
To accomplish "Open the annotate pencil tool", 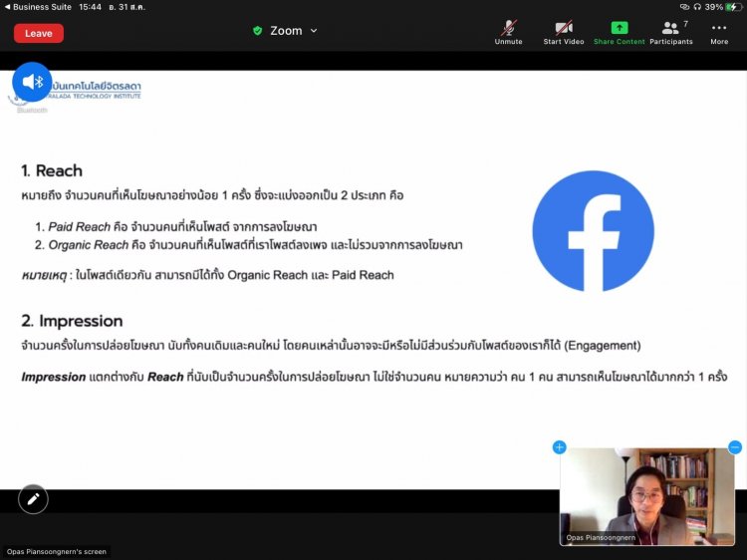I will point(33,499).
